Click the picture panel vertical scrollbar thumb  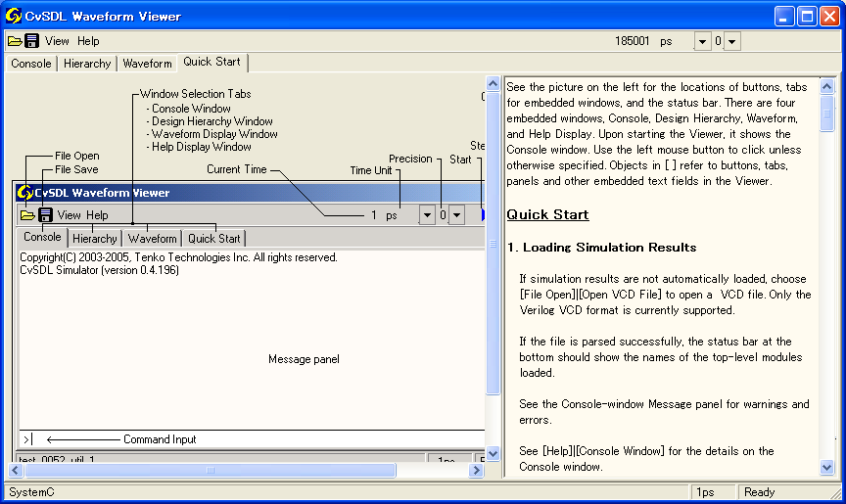(x=493, y=243)
